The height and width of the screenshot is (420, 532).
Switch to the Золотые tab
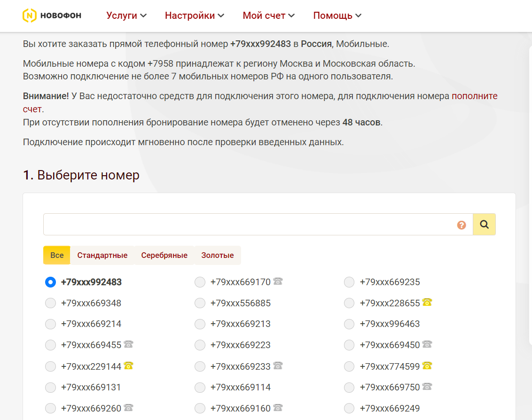pyautogui.click(x=218, y=256)
